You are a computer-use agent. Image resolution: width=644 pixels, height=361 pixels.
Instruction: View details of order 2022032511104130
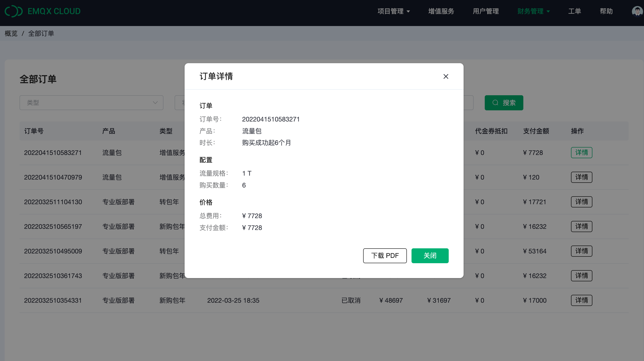point(581,202)
